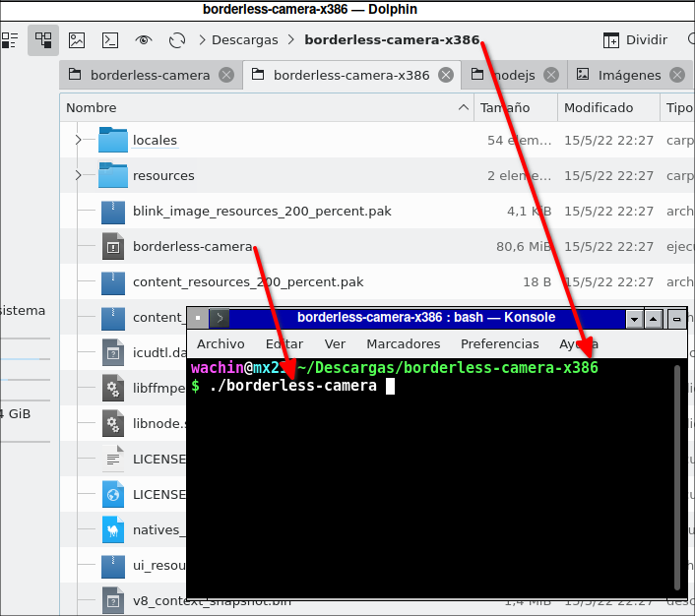This screenshot has height=616, width=695.
Task: Select the resources folder icon
Action: 113,175
